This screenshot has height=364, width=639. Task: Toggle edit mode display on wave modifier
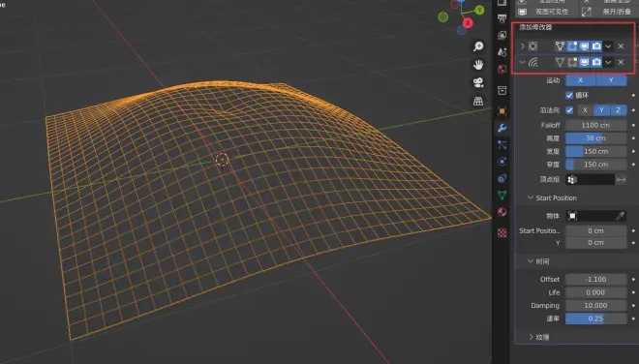572,62
